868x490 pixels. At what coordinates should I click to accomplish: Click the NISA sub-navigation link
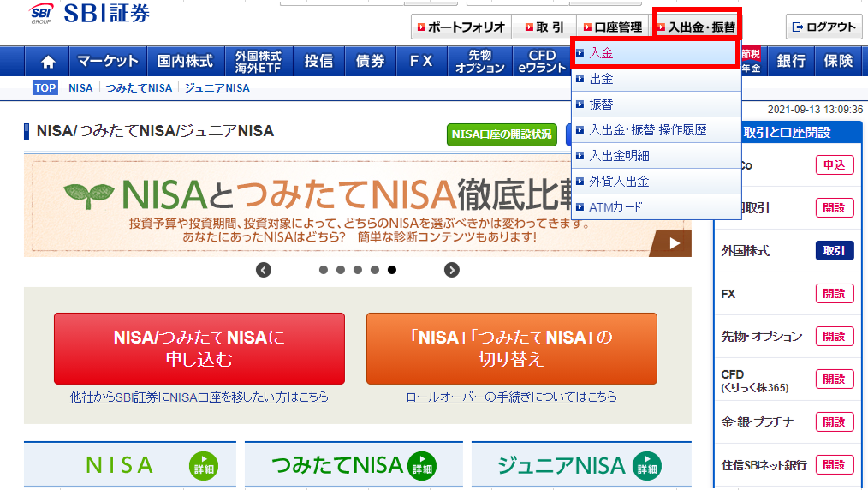[x=80, y=88]
